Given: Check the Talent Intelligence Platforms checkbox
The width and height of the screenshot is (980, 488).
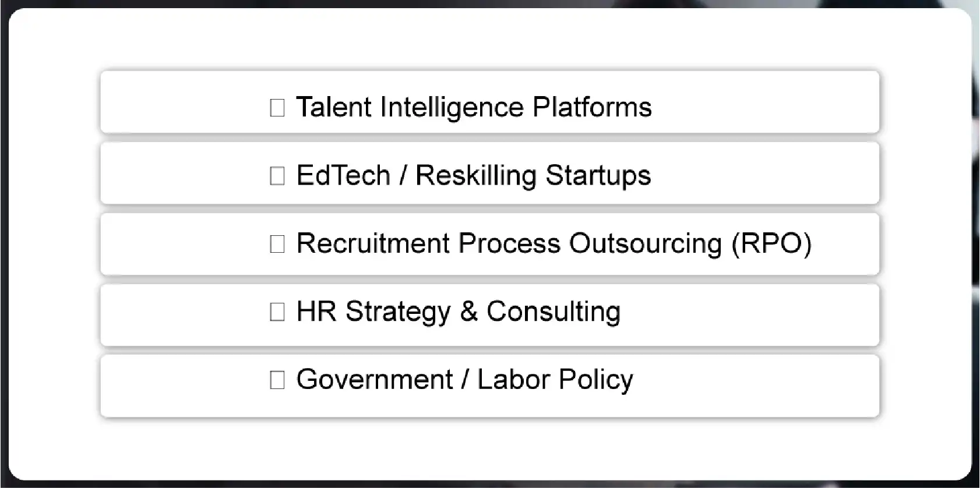Looking at the screenshot, I should point(277,108).
